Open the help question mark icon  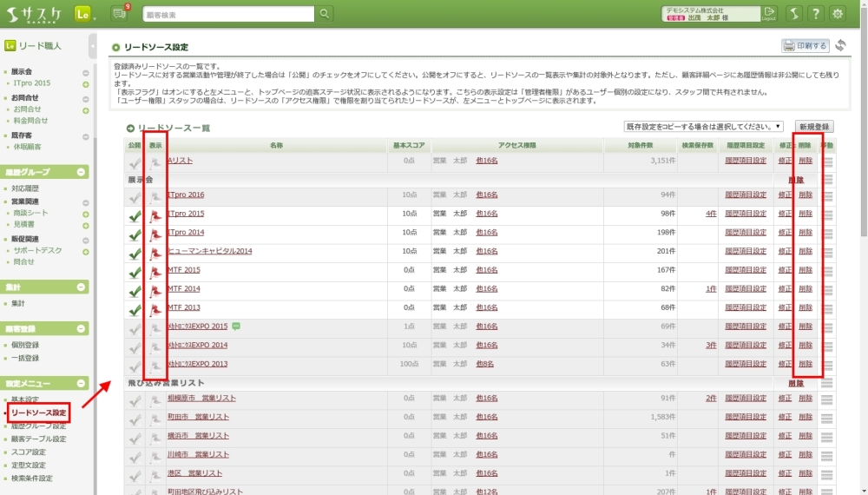(x=815, y=13)
